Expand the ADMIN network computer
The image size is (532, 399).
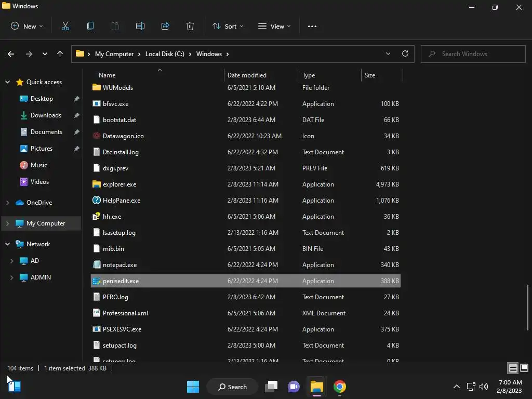pyautogui.click(x=11, y=277)
